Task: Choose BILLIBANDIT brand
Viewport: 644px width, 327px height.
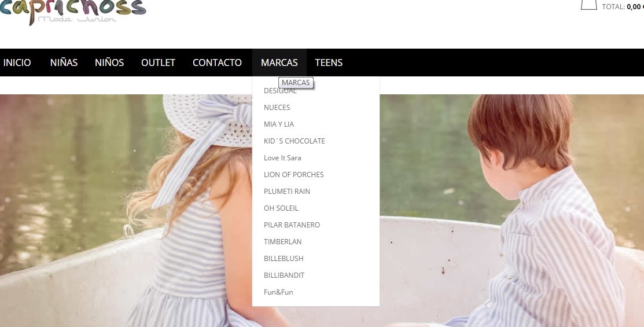Action: coord(284,275)
